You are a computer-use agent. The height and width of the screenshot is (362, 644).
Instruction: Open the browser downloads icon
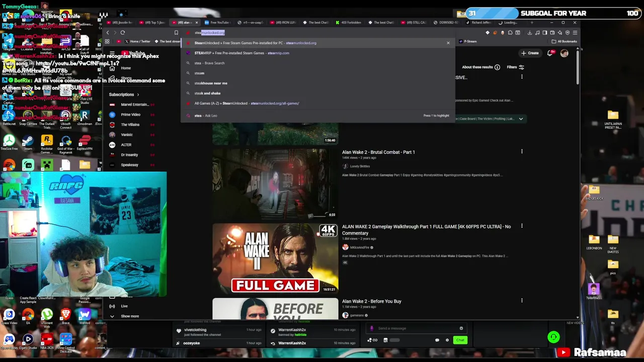(x=529, y=33)
